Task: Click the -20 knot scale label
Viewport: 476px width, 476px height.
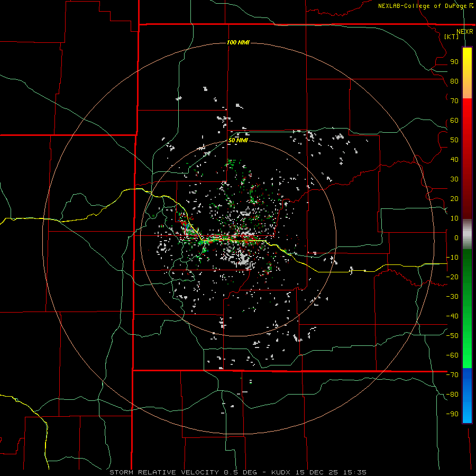Action: pos(452,277)
